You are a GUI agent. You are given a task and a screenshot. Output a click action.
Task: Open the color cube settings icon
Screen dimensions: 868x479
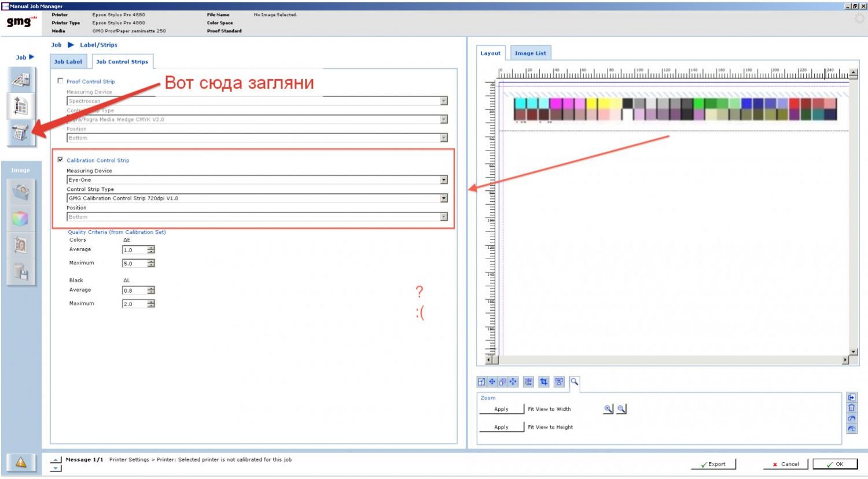(21, 219)
